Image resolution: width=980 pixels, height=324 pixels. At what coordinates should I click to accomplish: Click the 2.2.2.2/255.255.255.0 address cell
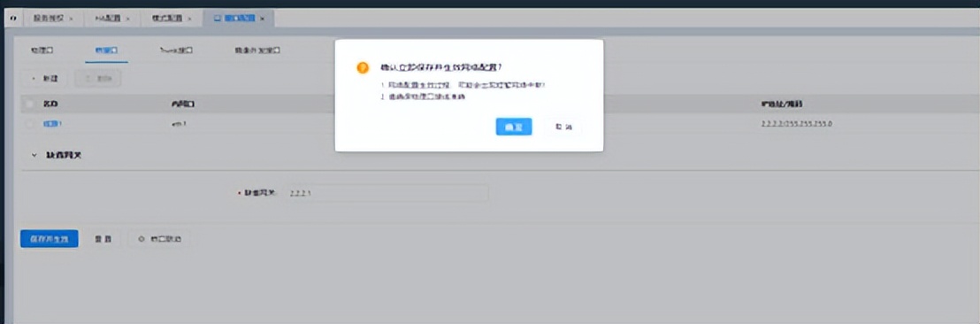(x=796, y=124)
